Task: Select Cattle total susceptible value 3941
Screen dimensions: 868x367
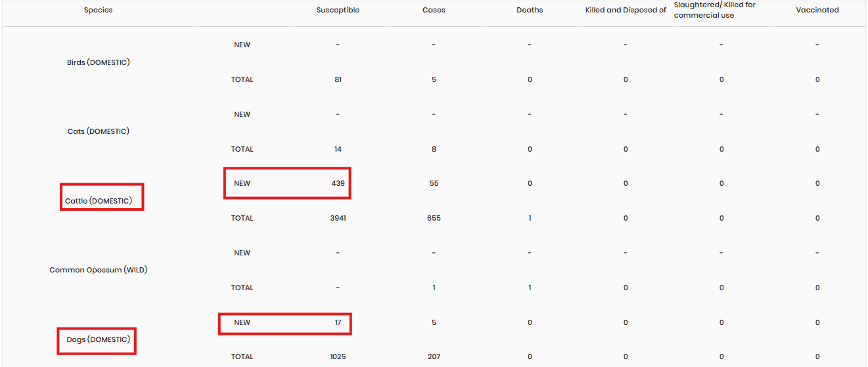Action: [338, 218]
